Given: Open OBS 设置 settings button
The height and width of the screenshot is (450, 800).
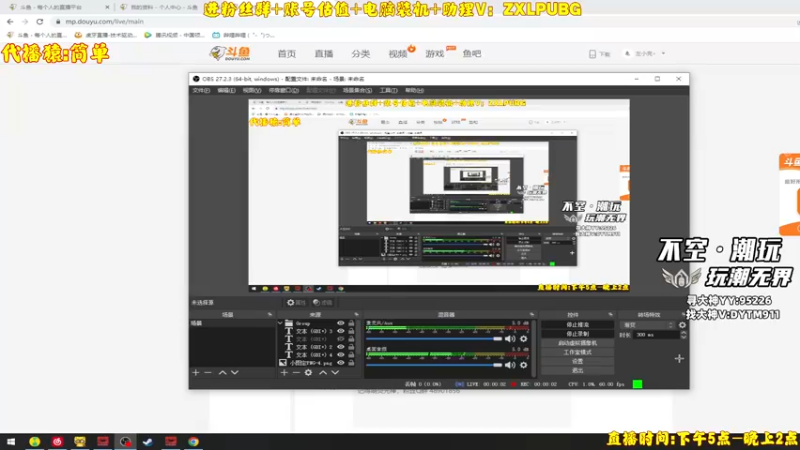Looking at the screenshot, I should click(x=578, y=361).
